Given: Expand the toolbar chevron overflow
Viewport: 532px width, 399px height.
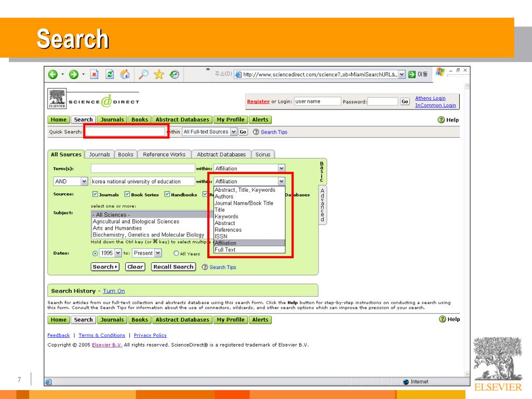Looking at the screenshot, I should [x=208, y=69].
